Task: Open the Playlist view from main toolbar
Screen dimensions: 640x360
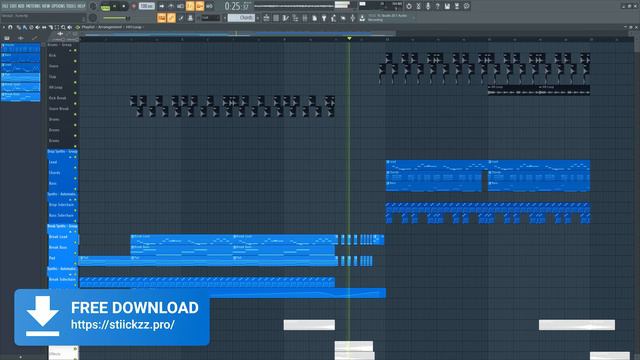Action: point(266,18)
